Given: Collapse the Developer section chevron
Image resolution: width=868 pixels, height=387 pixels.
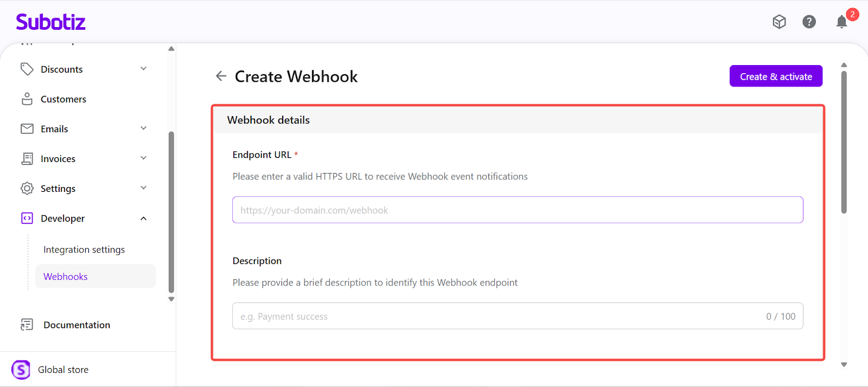Looking at the screenshot, I should [144, 218].
